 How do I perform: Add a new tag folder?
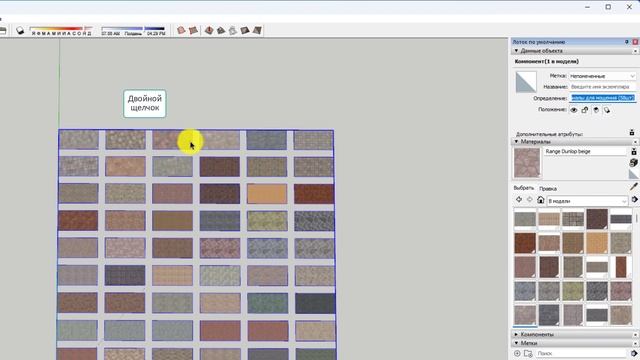tap(528, 353)
